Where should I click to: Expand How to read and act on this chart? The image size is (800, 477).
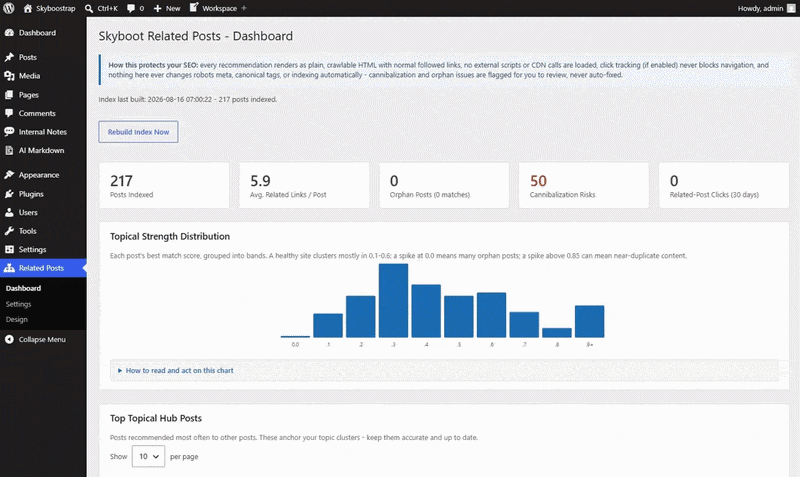pyautogui.click(x=180, y=370)
